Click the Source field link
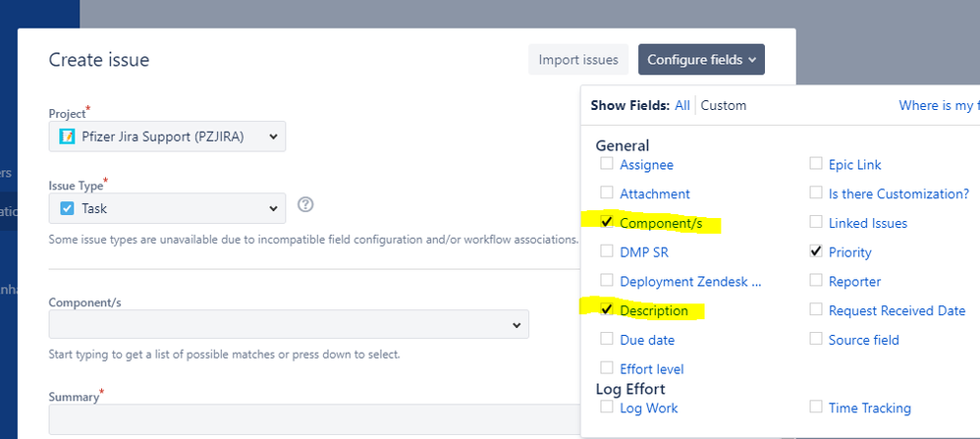This screenshot has height=439, width=980. pos(864,340)
